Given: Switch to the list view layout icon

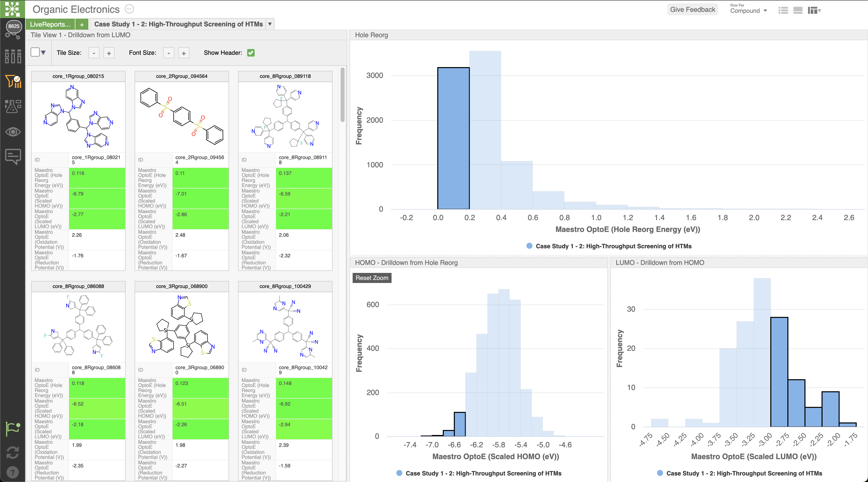Looking at the screenshot, I should tap(783, 11).
